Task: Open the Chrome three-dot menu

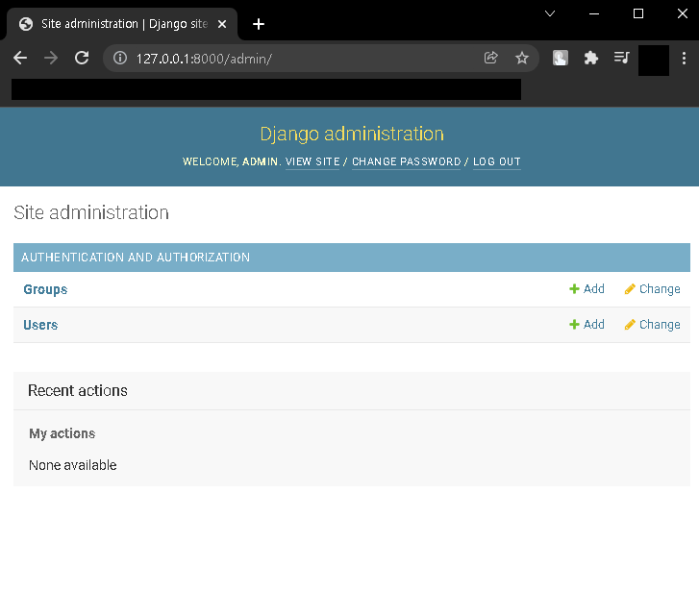Action: tap(684, 58)
